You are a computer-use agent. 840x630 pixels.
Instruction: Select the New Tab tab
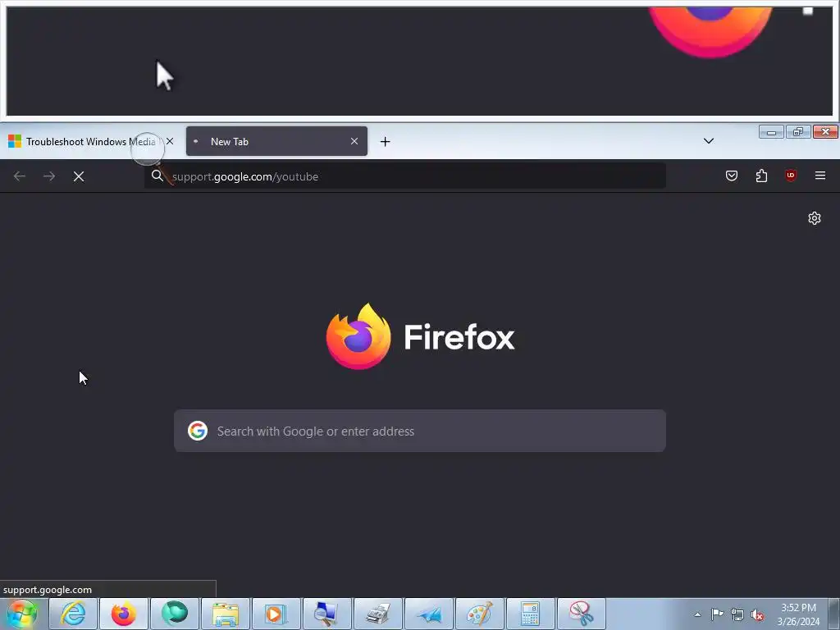click(276, 141)
